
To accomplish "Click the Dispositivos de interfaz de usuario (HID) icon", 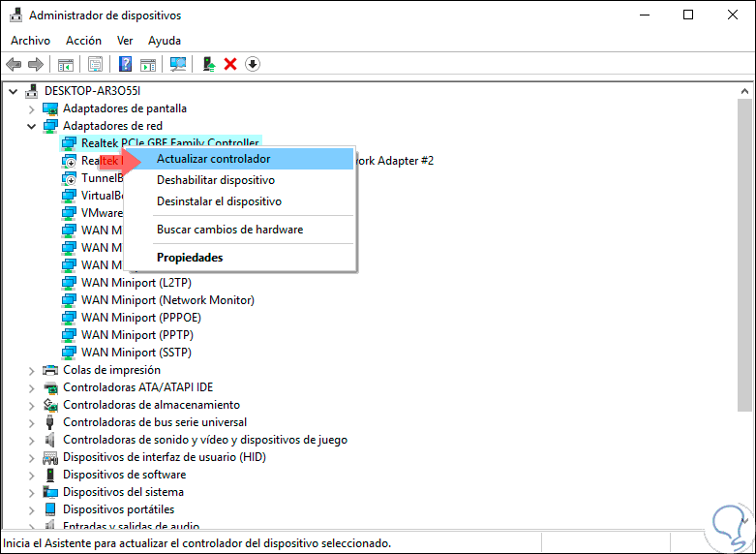I will click(50, 457).
